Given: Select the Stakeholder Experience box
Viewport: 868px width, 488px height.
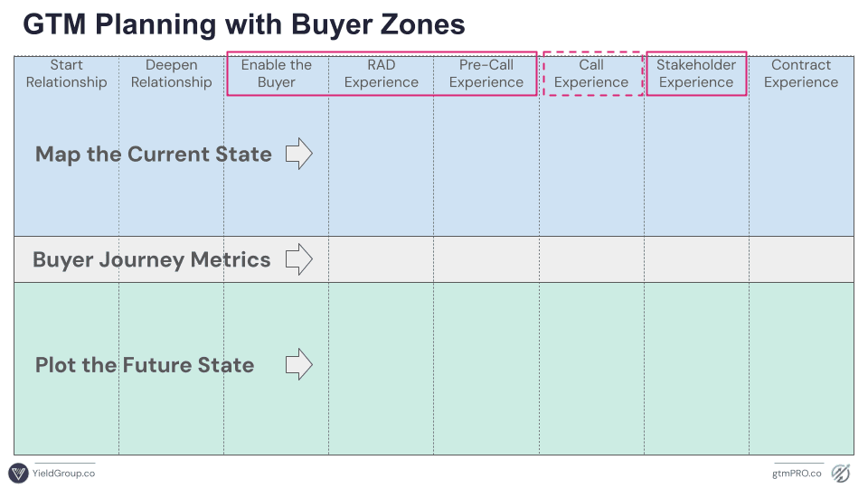Looking at the screenshot, I should pos(696,74).
